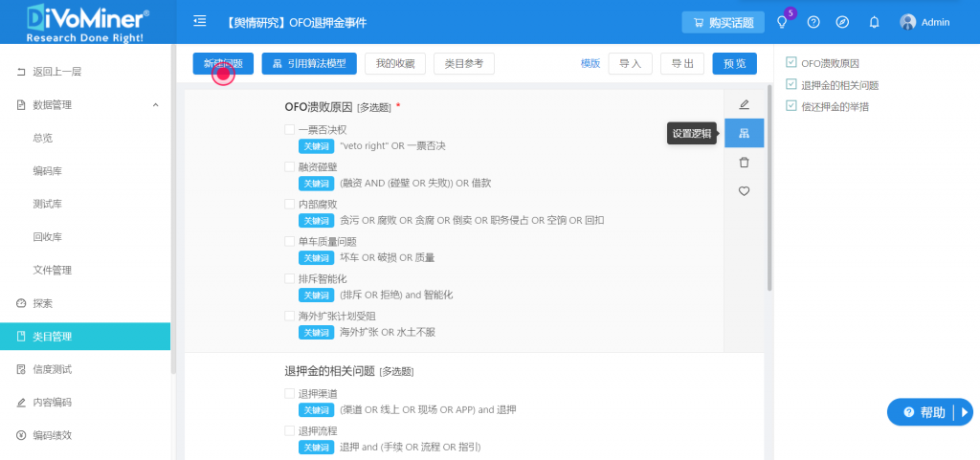The image size is (980, 460).
Task: Open 测试库 in the sidebar
Action: [x=47, y=204]
